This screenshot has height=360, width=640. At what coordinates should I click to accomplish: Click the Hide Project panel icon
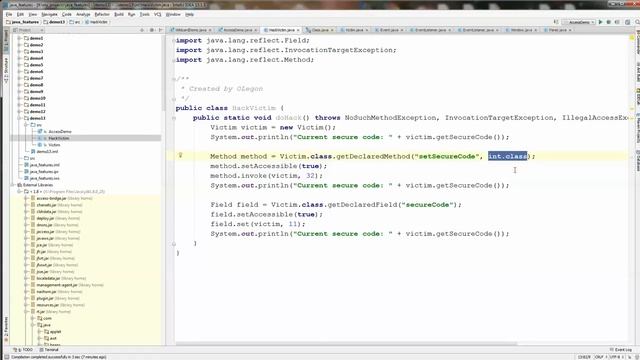pos(160,30)
